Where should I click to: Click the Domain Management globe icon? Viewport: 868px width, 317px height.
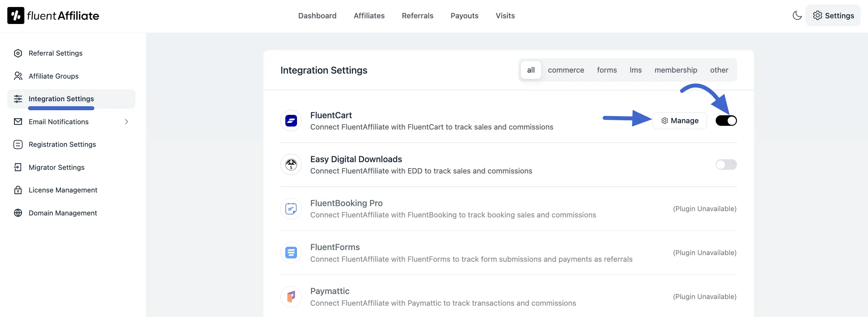click(18, 213)
